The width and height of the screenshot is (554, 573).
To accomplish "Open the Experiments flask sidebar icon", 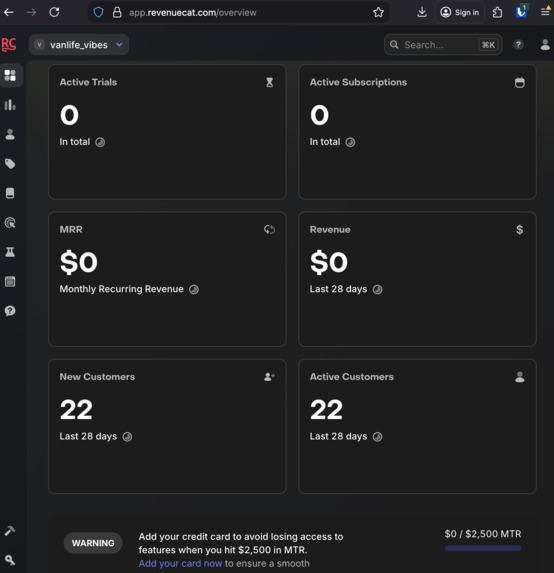I will point(10,252).
